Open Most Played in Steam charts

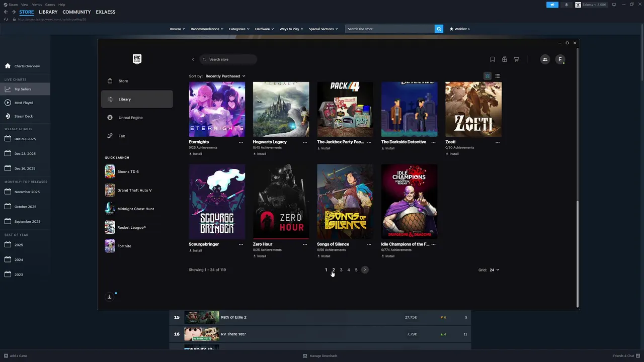25,103
